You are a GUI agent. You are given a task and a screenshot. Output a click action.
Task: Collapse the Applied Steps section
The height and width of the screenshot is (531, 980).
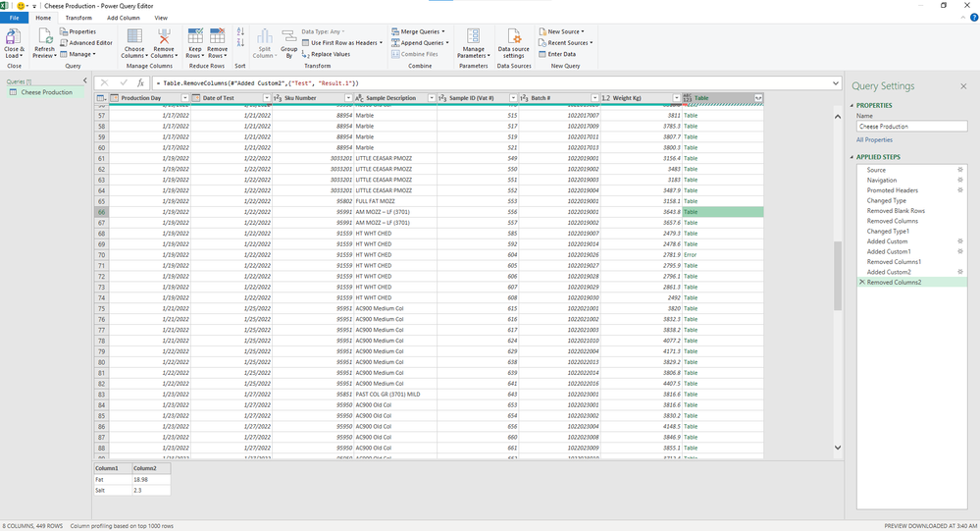click(x=852, y=155)
